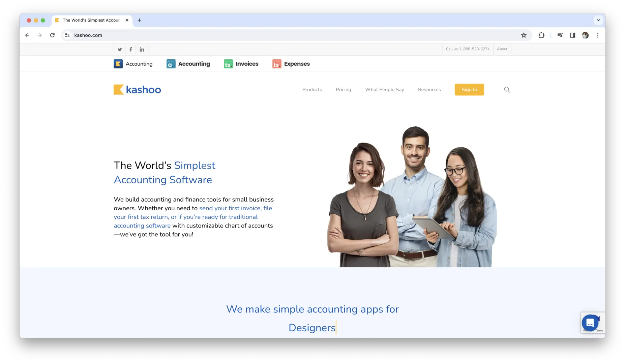Open the site search magnifier icon
The width and height of the screenshot is (625, 364).
point(507,90)
